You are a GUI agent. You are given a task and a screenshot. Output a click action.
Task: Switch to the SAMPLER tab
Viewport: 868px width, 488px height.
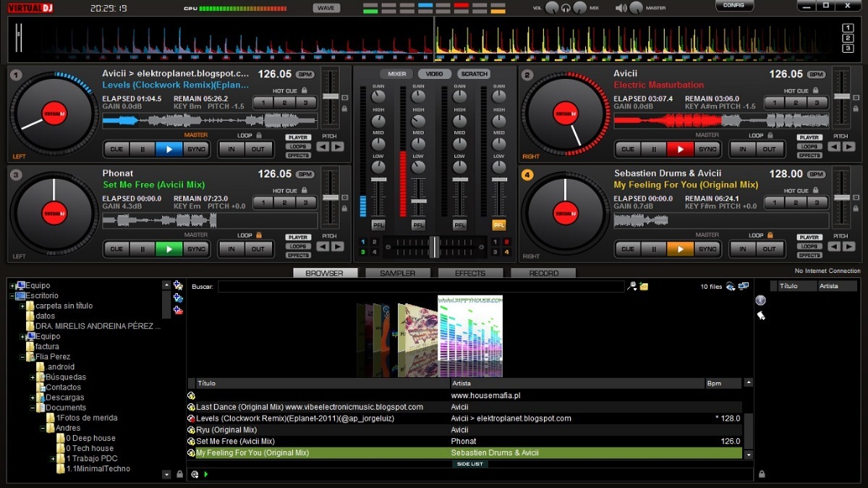point(398,273)
